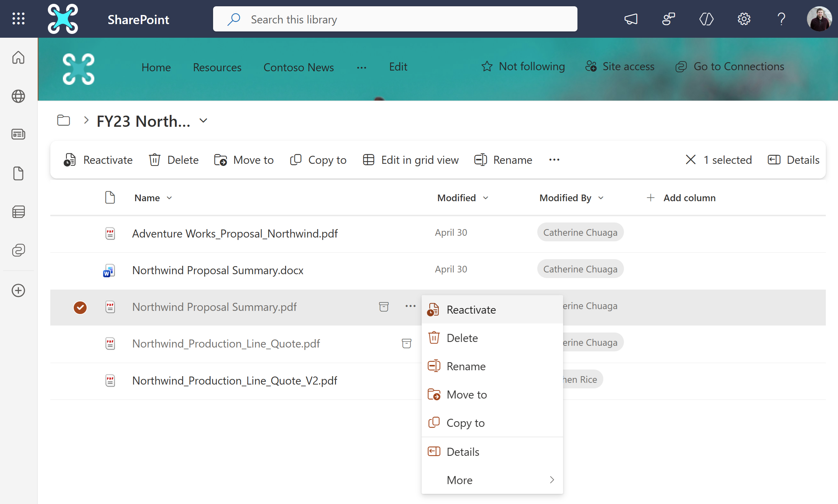Open the embed code icon near settings

706,19
